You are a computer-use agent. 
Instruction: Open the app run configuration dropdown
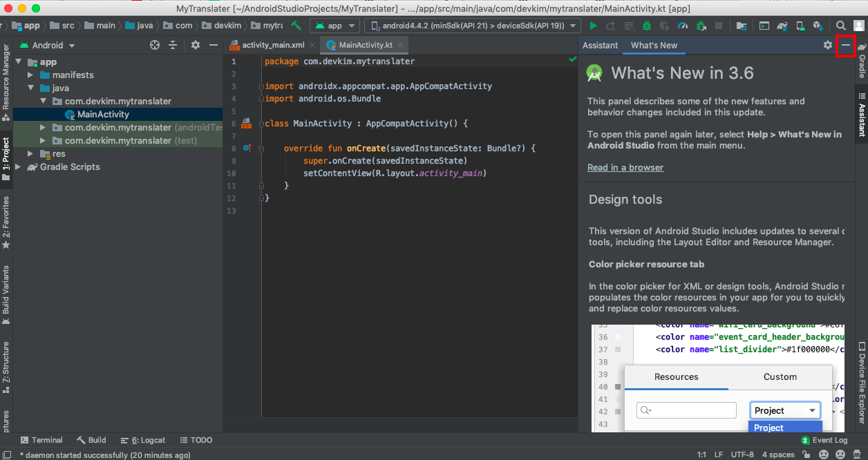(x=334, y=26)
